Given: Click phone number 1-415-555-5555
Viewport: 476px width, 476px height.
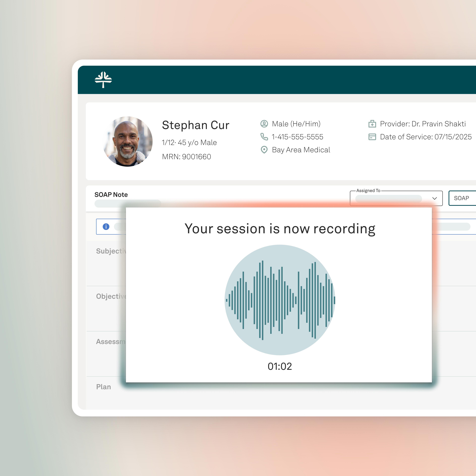Looking at the screenshot, I should pyautogui.click(x=297, y=137).
